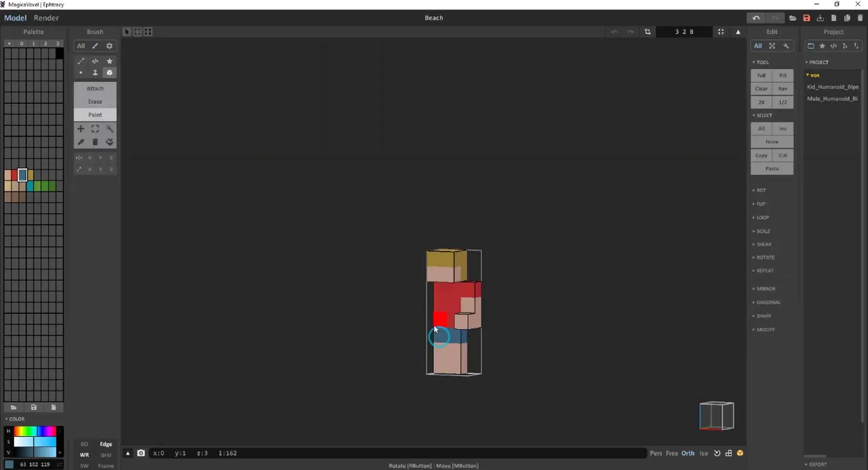
Task: Select the line (L) brush mode
Action: point(81,61)
